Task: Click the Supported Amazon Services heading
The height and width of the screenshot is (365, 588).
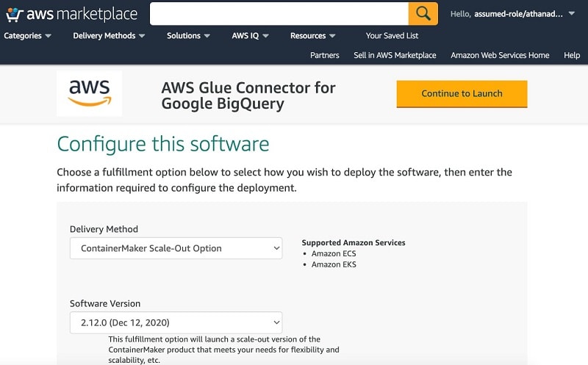Action: pos(354,243)
